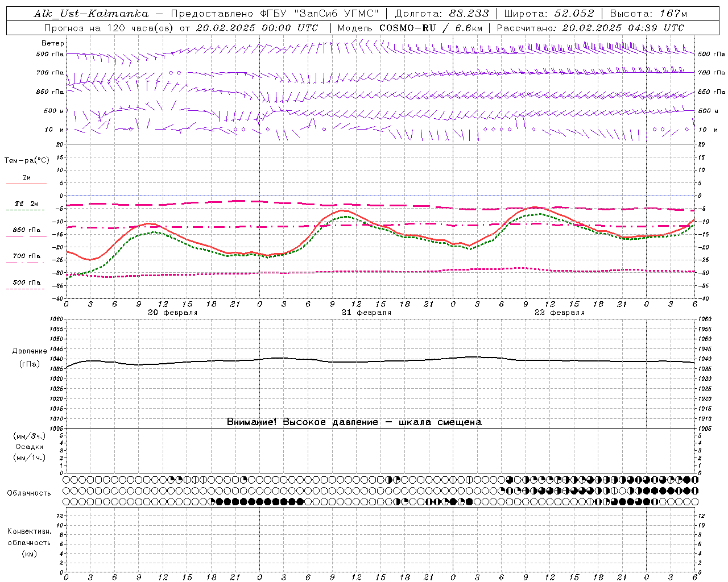Click the -40 value on left temperature axis
The height and width of the screenshot is (582, 728).
[59, 298]
